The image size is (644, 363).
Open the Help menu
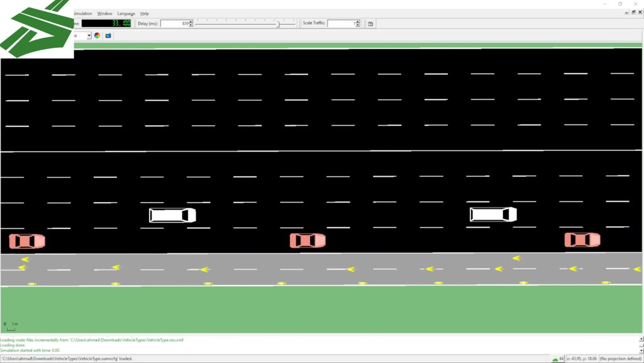click(145, 13)
